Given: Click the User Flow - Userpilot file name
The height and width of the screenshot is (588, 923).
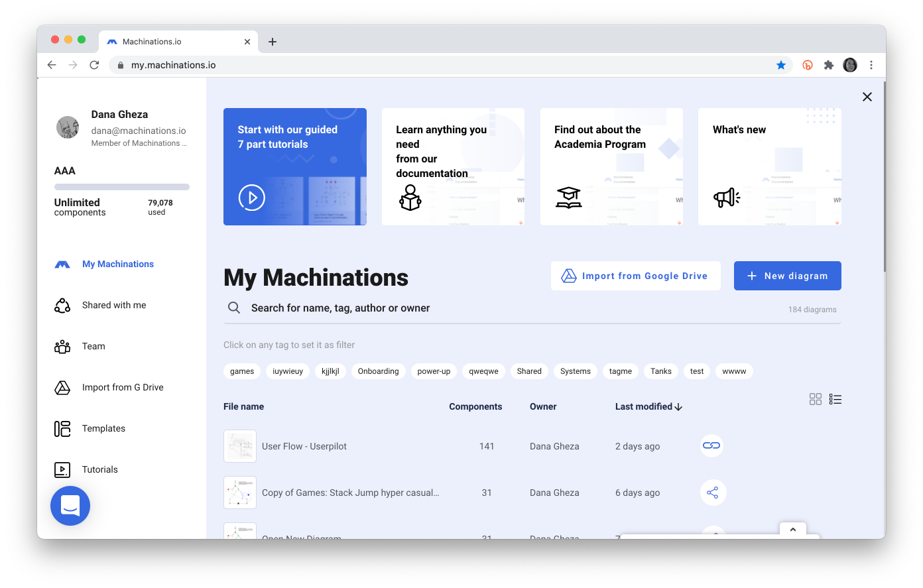Looking at the screenshot, I should point(304,446).
